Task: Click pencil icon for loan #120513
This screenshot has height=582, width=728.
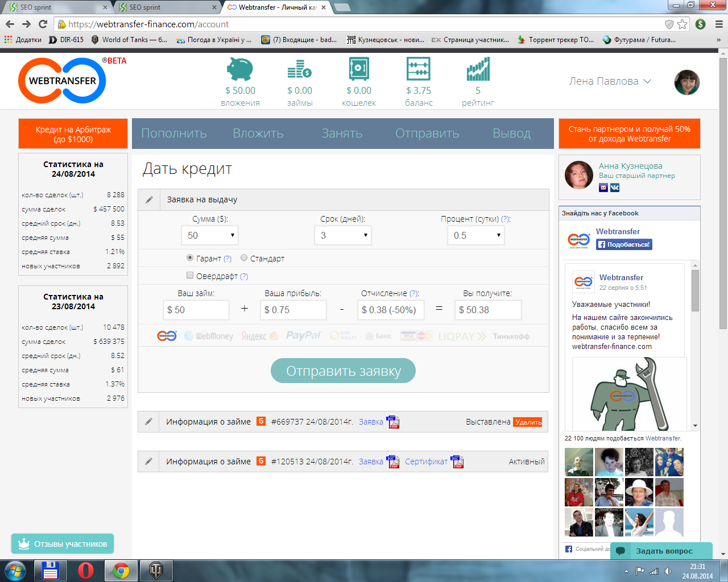Action: pyautogui.click(x=148, y=462)
